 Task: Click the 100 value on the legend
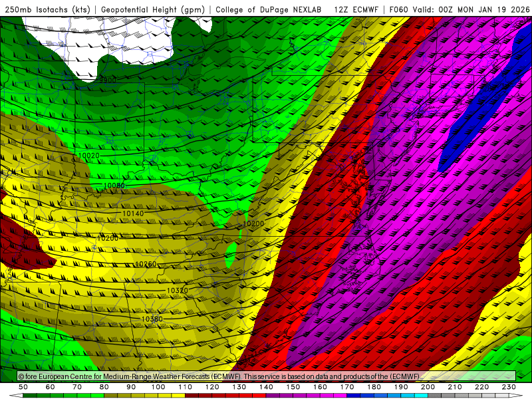click(158, 387)
